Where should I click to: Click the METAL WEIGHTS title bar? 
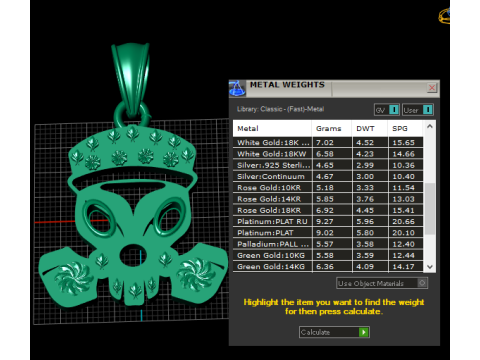point(334,88)
